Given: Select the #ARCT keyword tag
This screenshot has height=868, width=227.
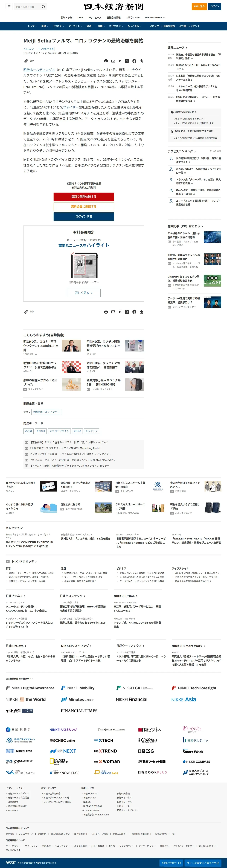Looking at the screenshot, I should tap(41, 431).
